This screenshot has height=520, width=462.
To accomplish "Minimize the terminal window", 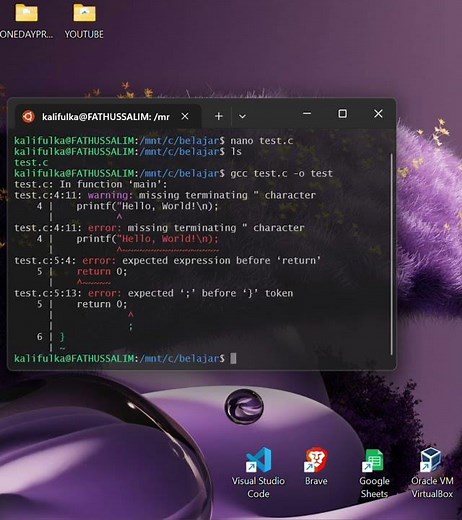I will (x=307, y=114).
